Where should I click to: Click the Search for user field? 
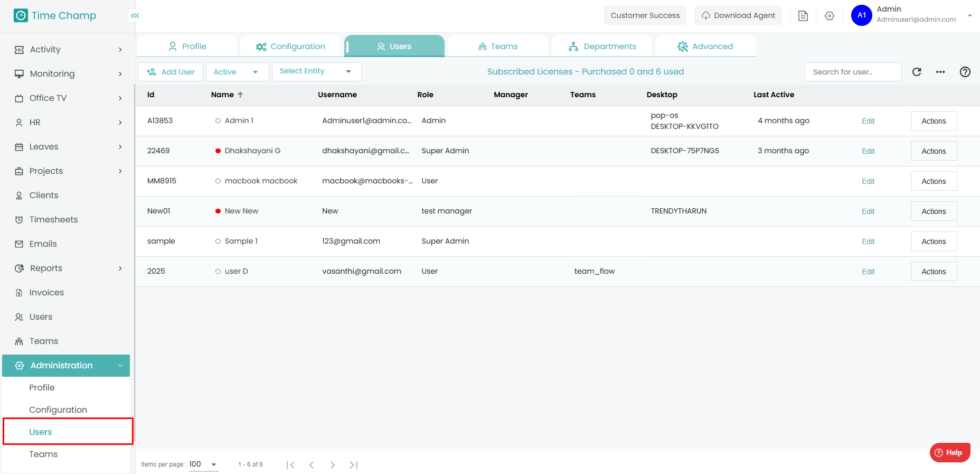[x=852, y=72]
